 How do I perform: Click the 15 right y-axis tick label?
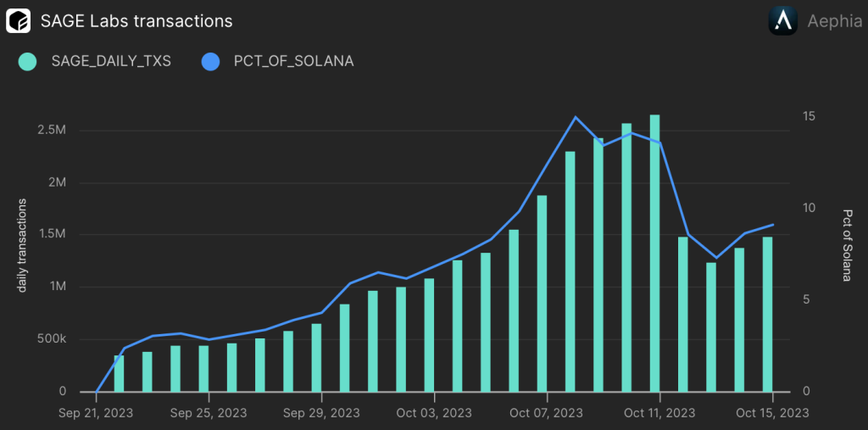810,116
